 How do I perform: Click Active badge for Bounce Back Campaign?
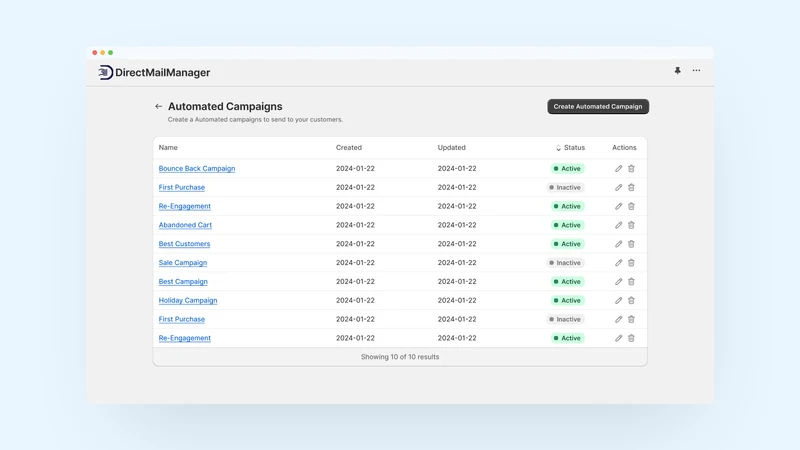(x=567, y=168)
